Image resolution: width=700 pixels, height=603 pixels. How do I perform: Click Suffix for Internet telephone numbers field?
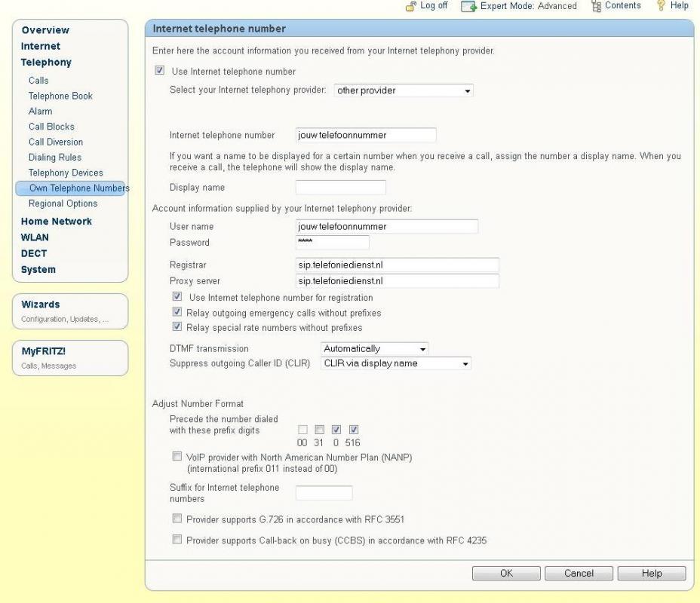coord(324,493)
